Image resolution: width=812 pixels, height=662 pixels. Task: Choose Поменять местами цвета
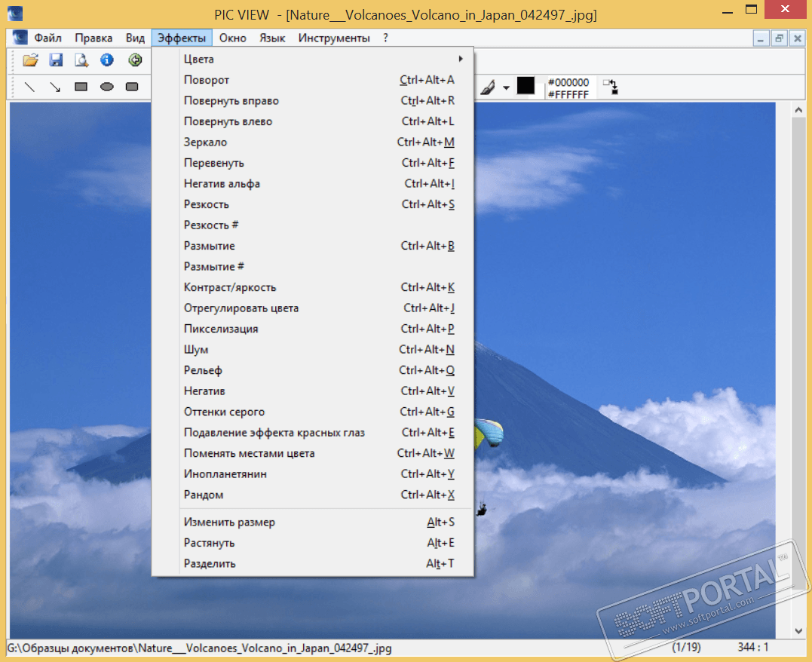(313, 452)
